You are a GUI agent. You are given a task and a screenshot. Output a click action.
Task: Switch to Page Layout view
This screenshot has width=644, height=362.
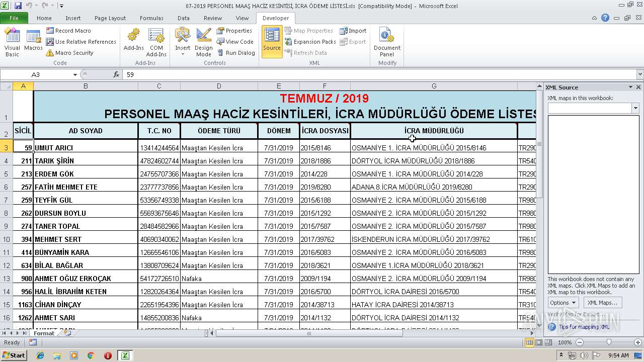tap(539, 342)
